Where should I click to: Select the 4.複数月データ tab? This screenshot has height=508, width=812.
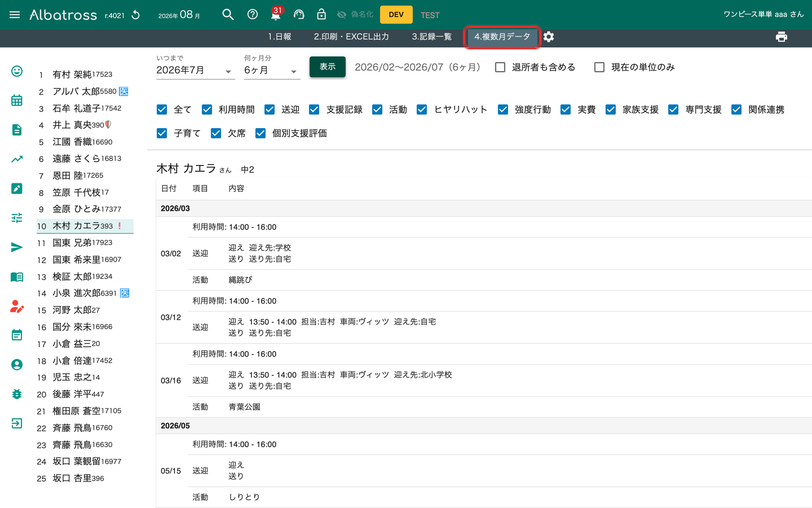point(502,37)
